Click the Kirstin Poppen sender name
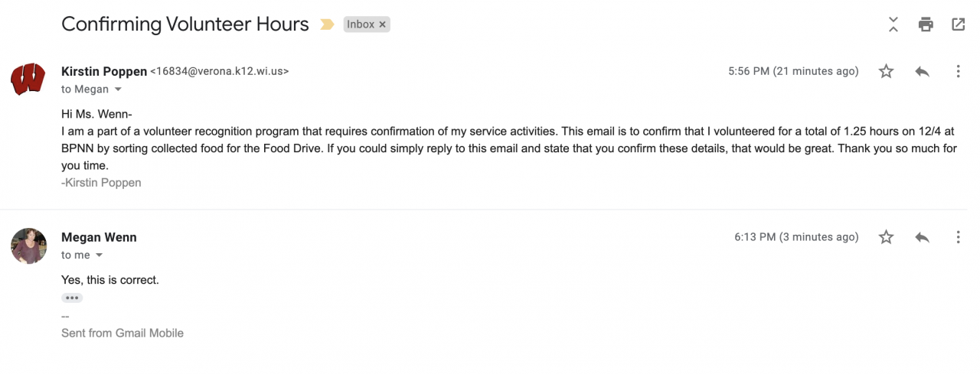 click(103, 71)
